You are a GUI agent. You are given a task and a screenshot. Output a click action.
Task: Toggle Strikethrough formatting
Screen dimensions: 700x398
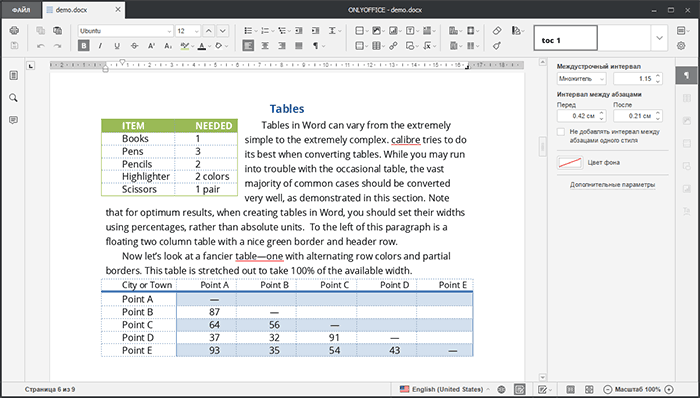pyautogui.click(x=134, y=46)
